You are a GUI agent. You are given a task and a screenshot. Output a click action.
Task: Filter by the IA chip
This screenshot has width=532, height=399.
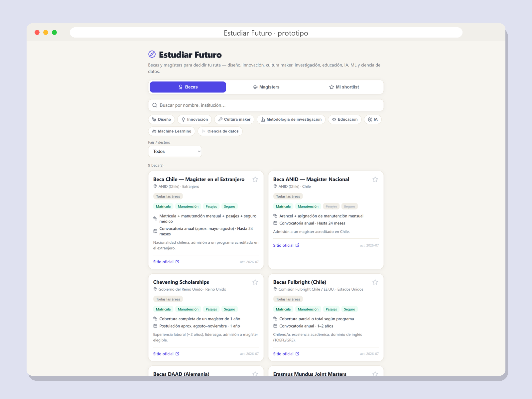click(x=373, y=119)
